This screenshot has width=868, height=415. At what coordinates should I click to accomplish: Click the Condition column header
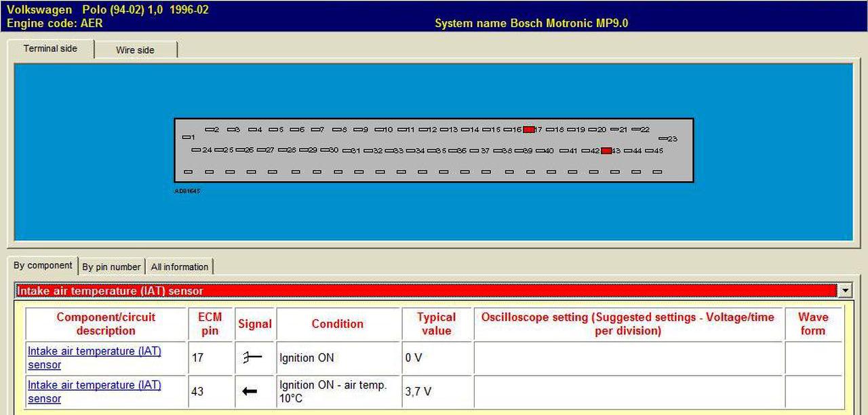click(x=338, y=324)
